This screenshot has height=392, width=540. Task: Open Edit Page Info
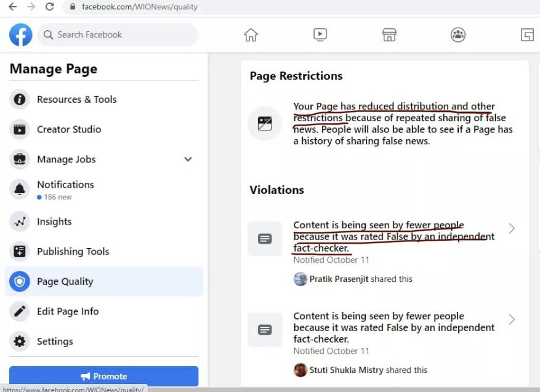(103, 311)
